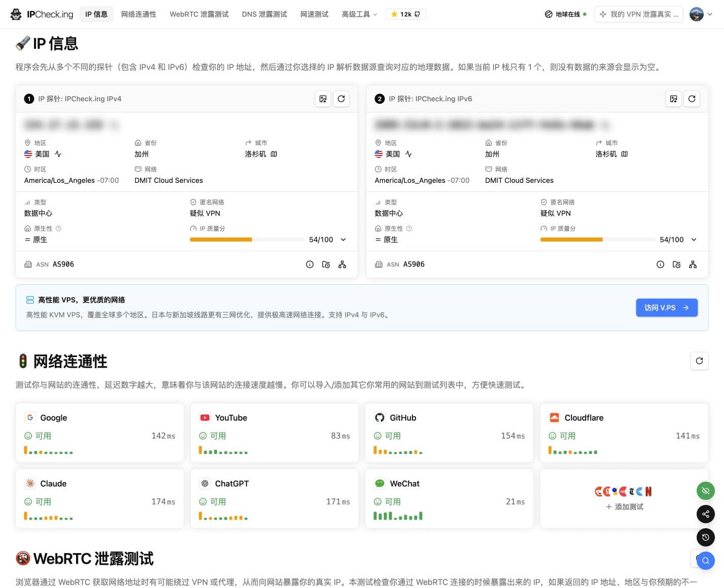The image size is (724, 588).
Task: Refresh the IPCheck.ing IPv6 probe
Action: click(x=692, y=99)
